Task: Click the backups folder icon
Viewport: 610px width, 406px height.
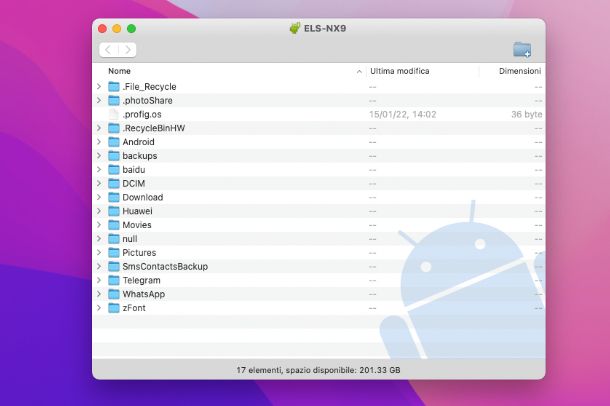Action: click(114, 156)
